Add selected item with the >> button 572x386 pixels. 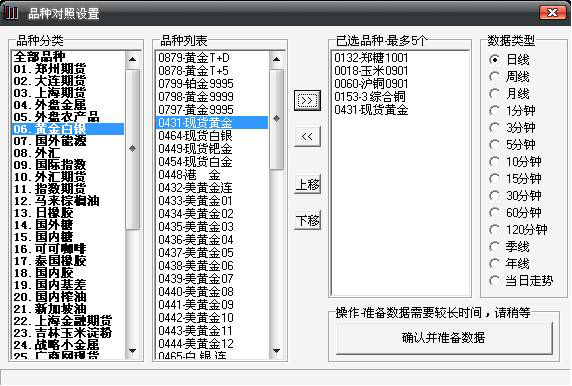(307, 100)
